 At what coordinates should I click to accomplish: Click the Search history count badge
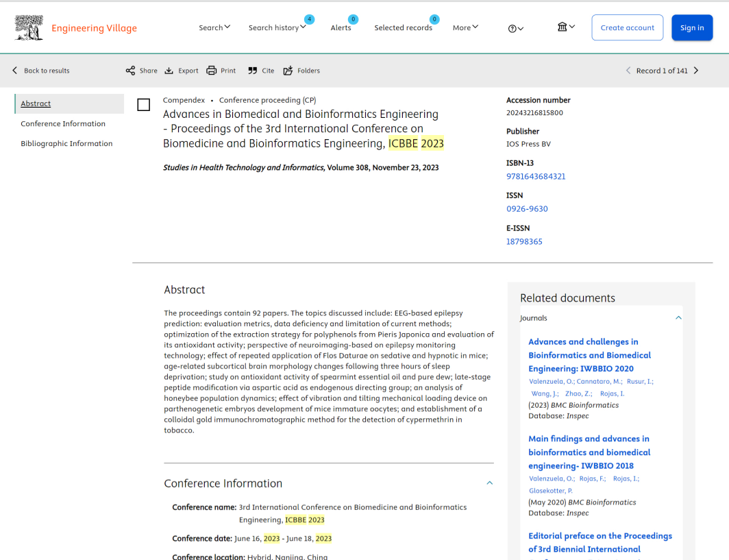309,19
